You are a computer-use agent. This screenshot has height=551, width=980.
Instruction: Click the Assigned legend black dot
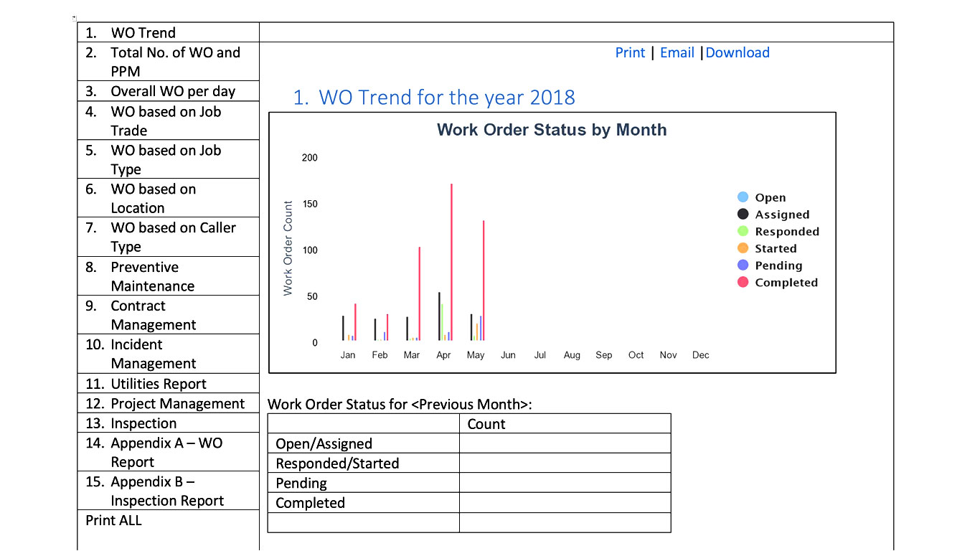coord(743,215)
